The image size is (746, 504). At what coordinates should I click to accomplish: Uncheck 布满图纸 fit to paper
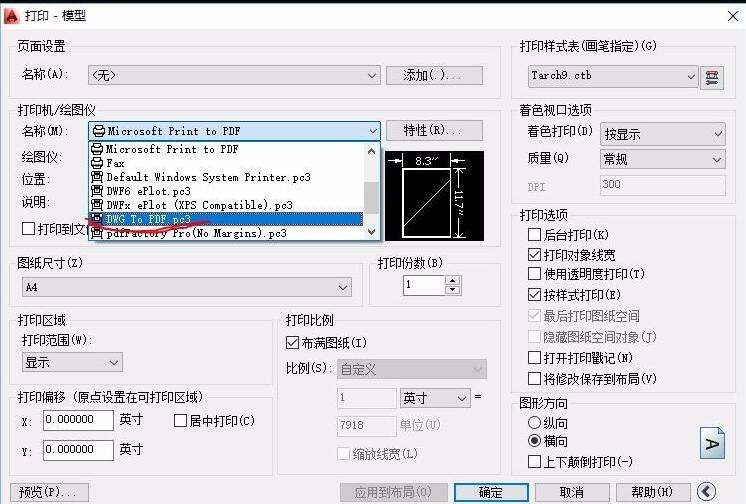coord(292,342)
